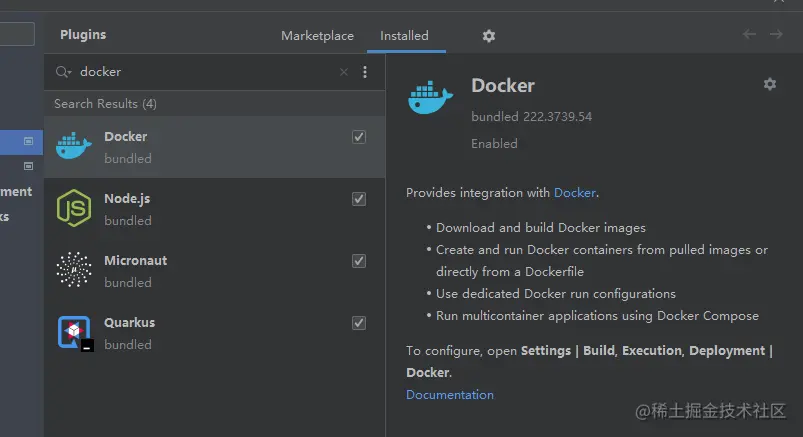Navigate back with the left arrow
The image size is (803, 437).
tap(749, 35)
